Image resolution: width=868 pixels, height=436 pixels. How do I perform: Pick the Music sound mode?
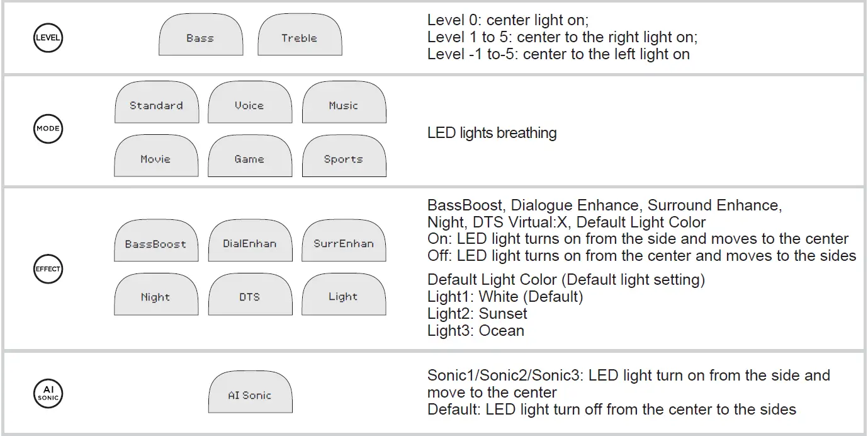344,103
